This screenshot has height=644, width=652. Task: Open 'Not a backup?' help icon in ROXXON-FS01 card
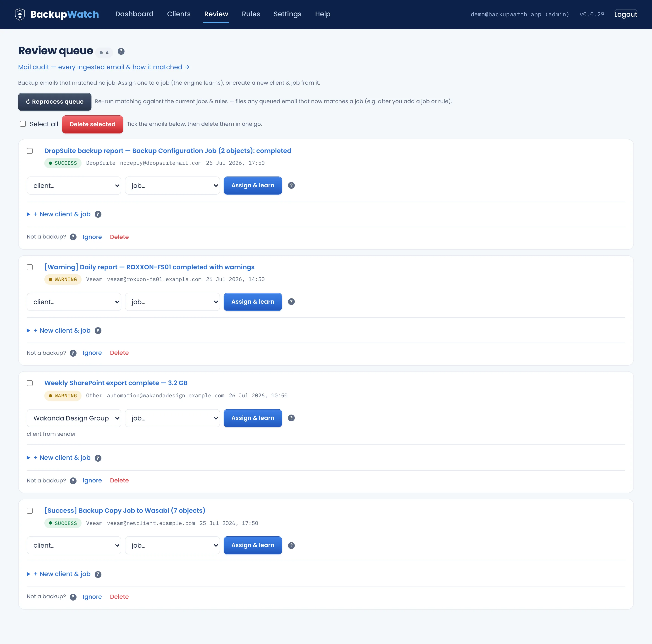click(73, 353)
